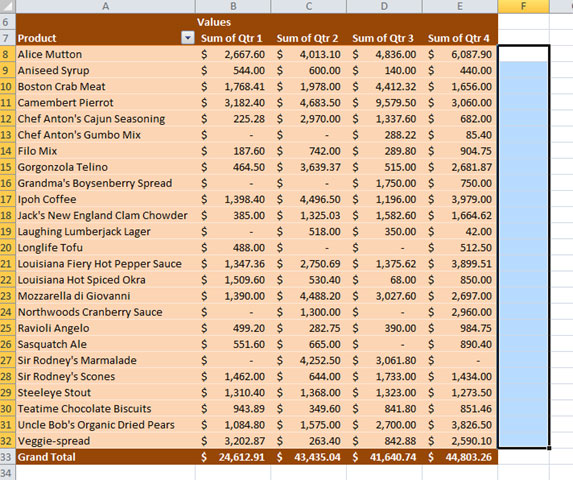Select Jack's New England Clam Chowder cell

(106, 215)
